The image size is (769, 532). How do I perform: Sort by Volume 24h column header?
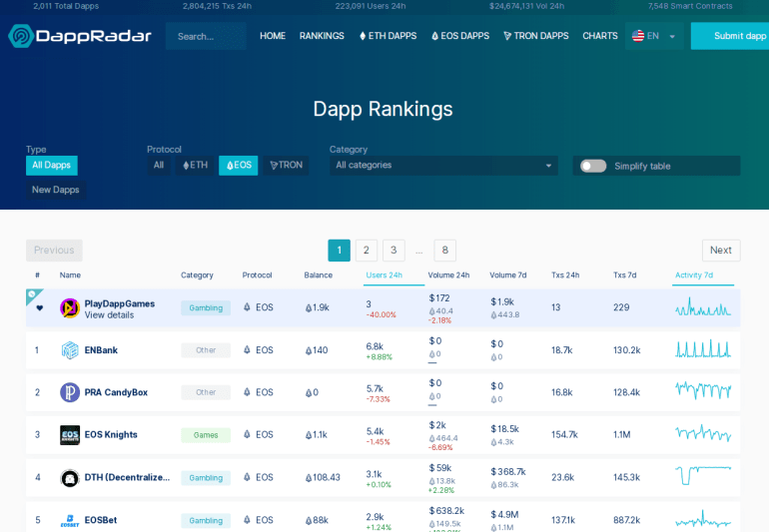click(448, 275)
